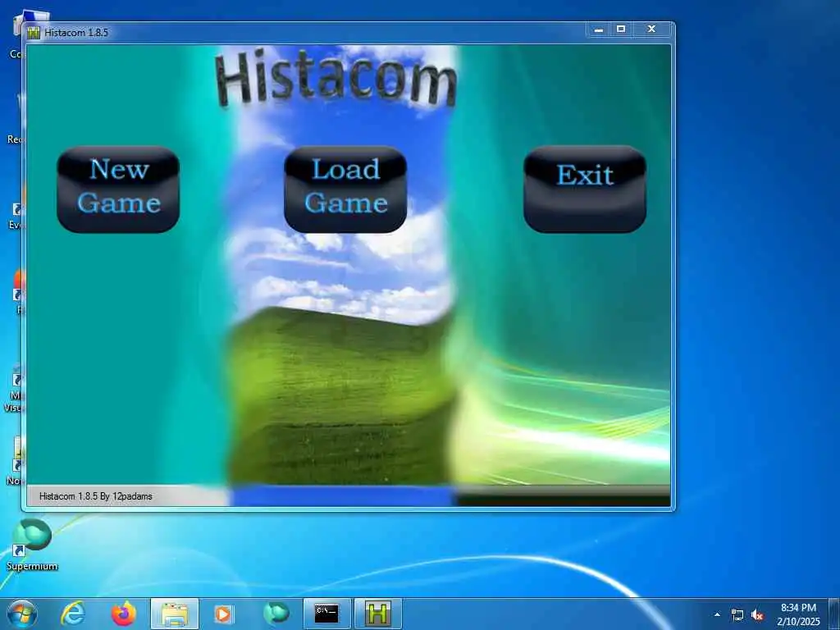Switch to Command Prompt taskbar window

(326, 614)
